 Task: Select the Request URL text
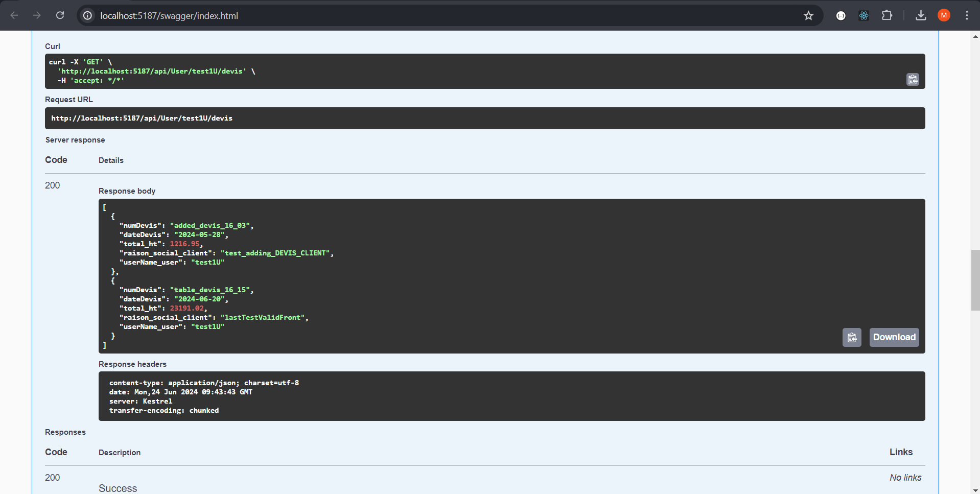click(x=142, y=118)
